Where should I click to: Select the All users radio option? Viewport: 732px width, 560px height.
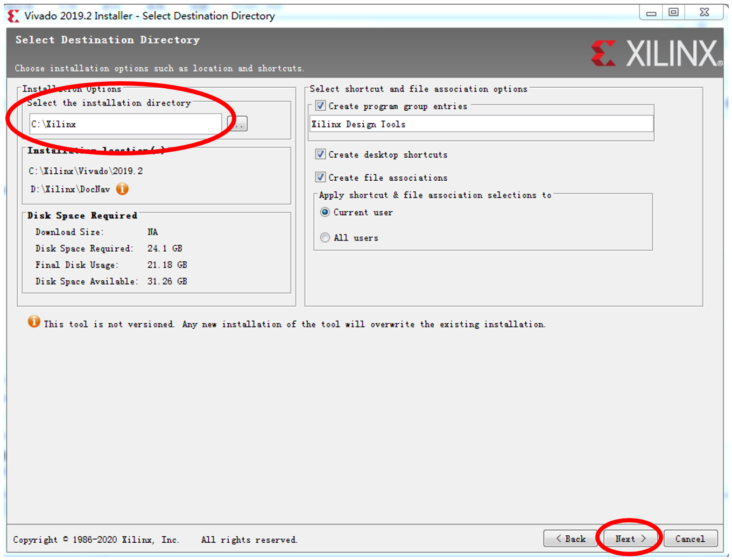pyautogui.click(x=325, y=237)
